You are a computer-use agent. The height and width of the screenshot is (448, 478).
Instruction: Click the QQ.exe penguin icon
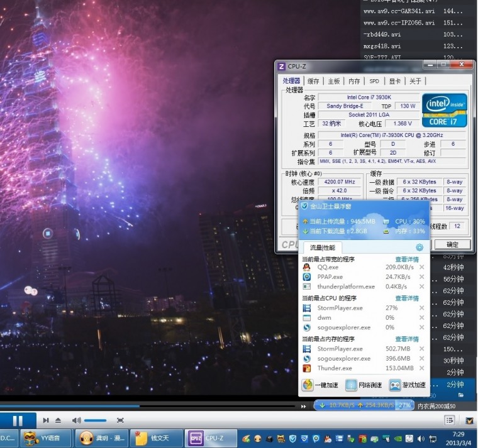click(x=307, y=267)
